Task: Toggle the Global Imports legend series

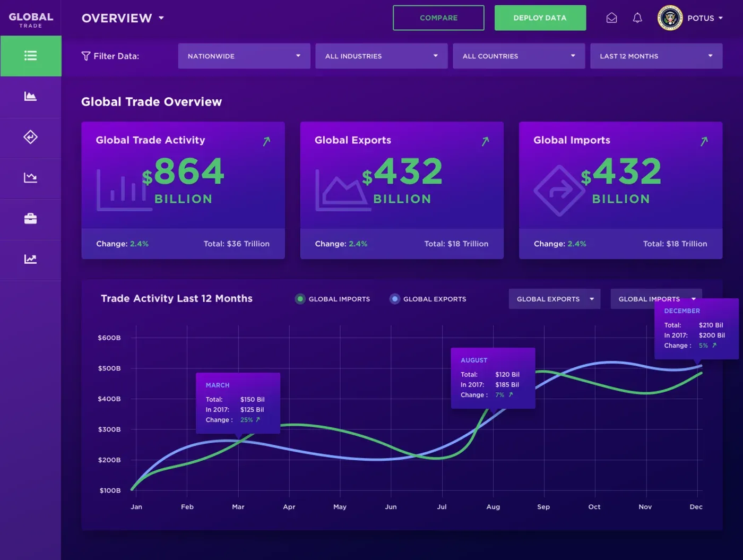Action: (332, 299)
